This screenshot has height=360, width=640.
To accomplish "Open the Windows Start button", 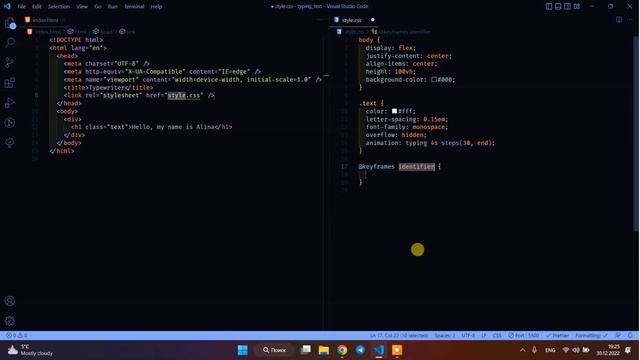I will [x=242, y=350].
